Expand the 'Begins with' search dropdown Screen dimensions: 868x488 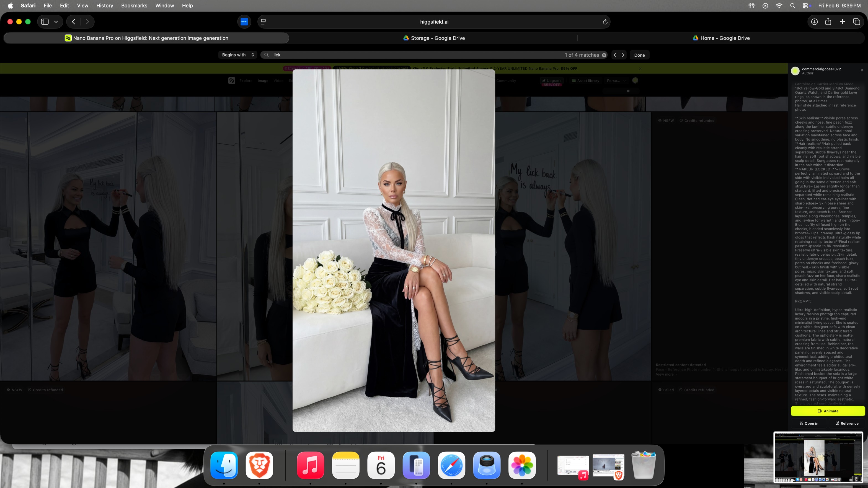pyautogui.click(x=238, y=55)
